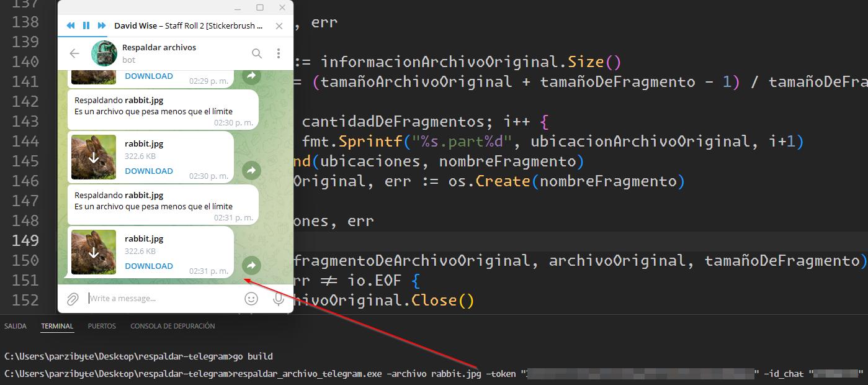Click informacionArchivoOriginal.Size() on line 140

coord(471,61)
